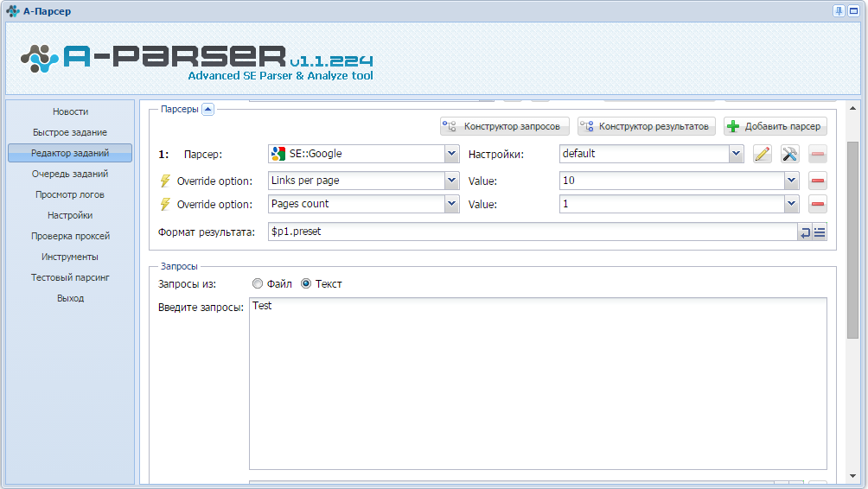Screen dimensions: 868x489
Task: Open Тестовый парсинг
Action: (70, 277)
